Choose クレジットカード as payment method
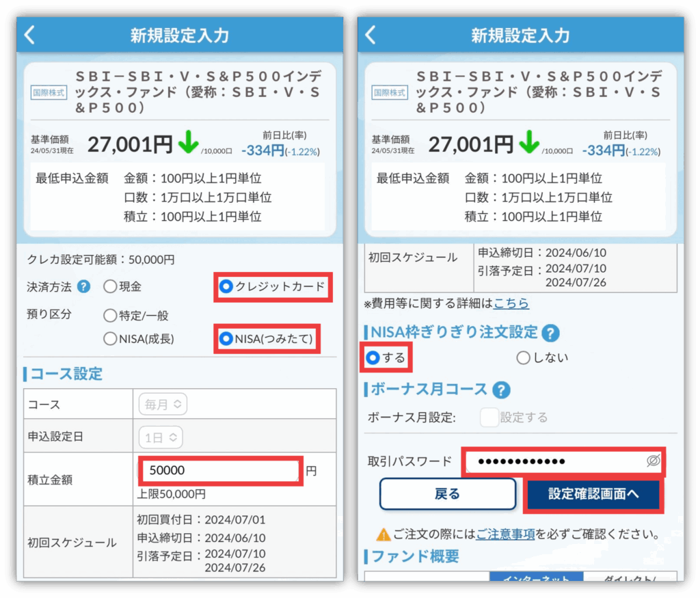This screenshot has width=700, height=598. point(226,287)
